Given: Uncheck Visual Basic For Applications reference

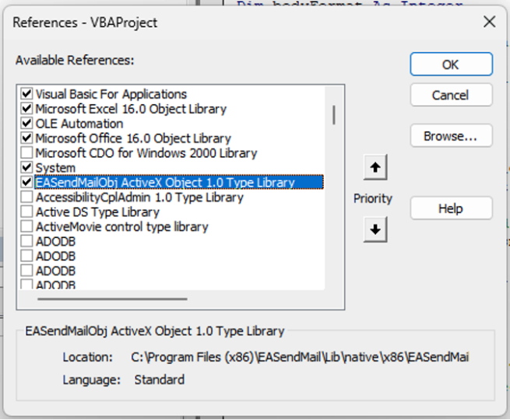Looking at the screenshot, I should (27, 94).
